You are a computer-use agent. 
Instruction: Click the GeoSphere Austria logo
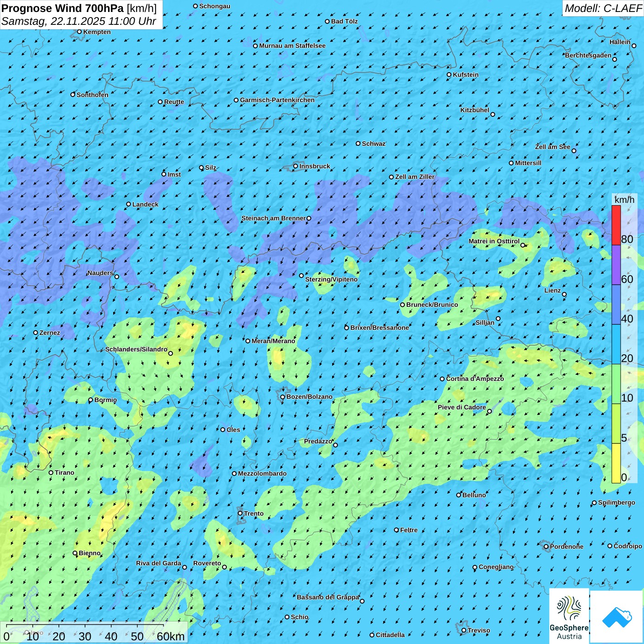coord(569,615)
